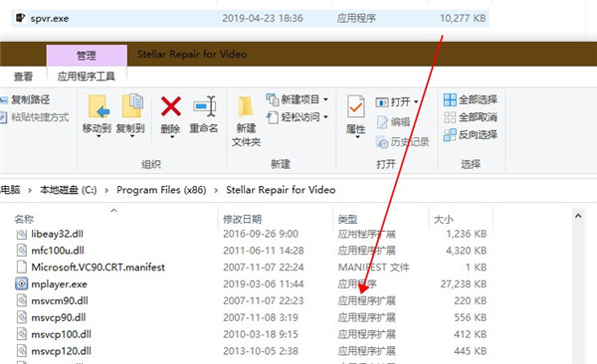The height and width of the screenshot is (364, 597).
Task: Open the 管理 (Manage) ribbon tab
Action: tap(87, 56)
